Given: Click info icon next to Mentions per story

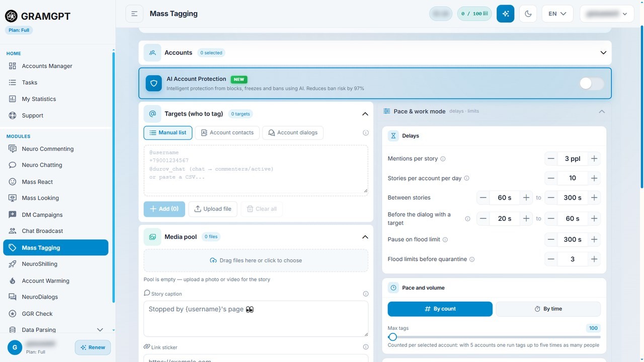Looking at the screenshot, I should (443, 159).
